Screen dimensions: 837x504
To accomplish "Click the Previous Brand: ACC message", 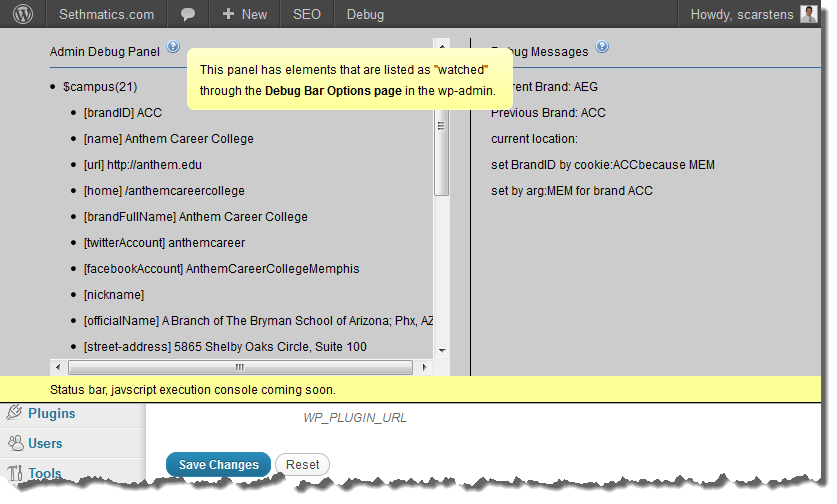I will coord(548,113).
